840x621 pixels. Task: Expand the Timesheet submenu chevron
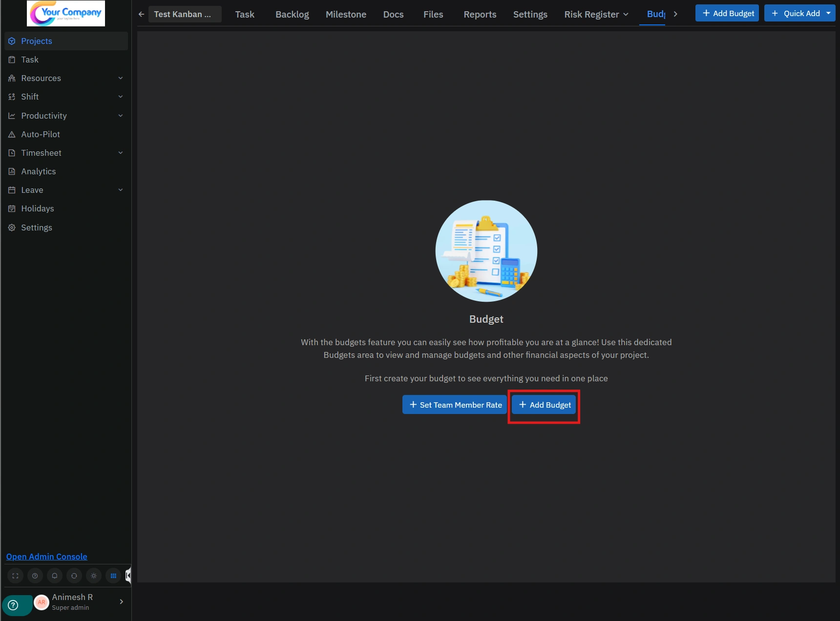(x=121, y=153)
